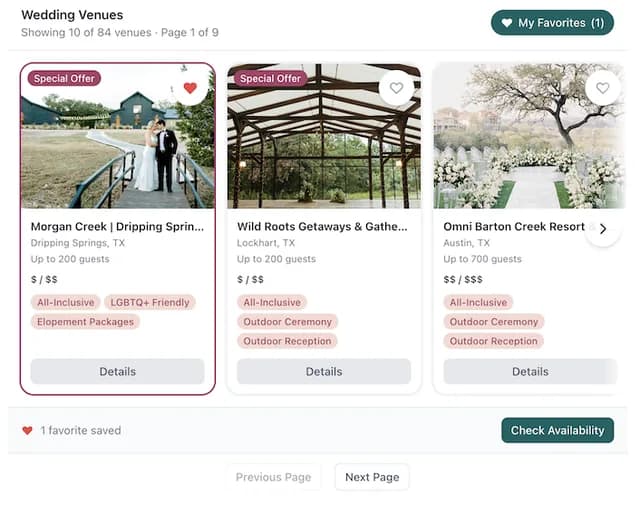Open Omni Barton Creek Resort title
640x506 pixels.
coord(514,226)
